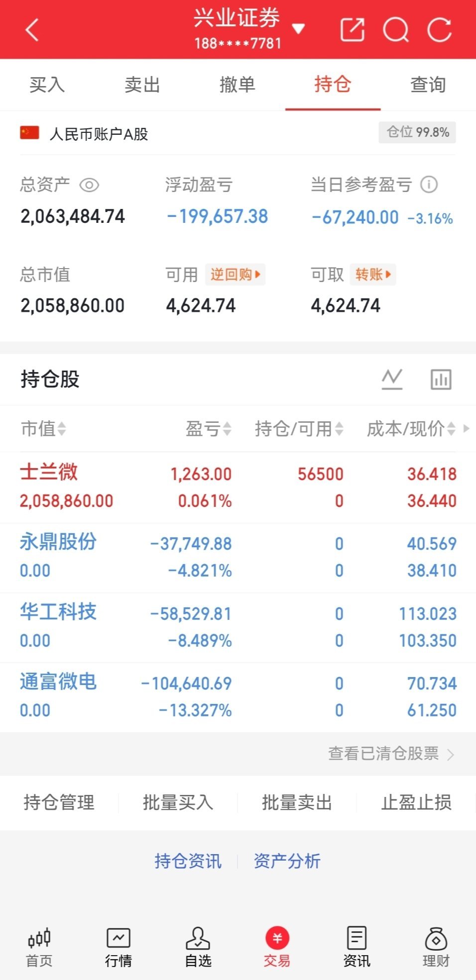
Task: Open the share/export icon in the header
Action: pyautogui.click(x=353, y=29)
